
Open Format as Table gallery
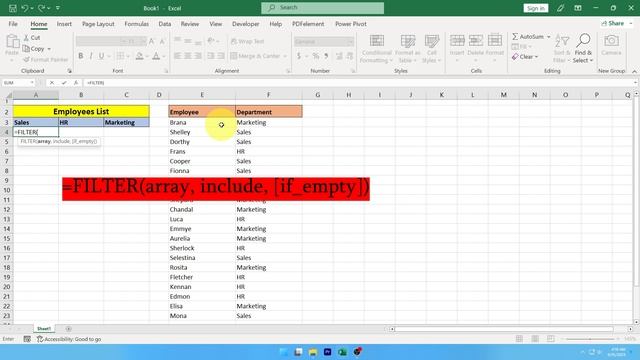click(x=407, y=49)
